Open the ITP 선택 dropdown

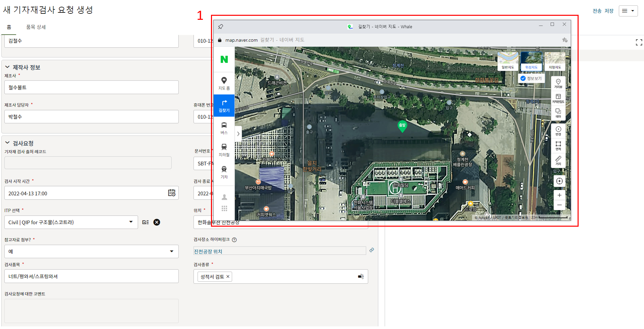click(x=131, y=222)
